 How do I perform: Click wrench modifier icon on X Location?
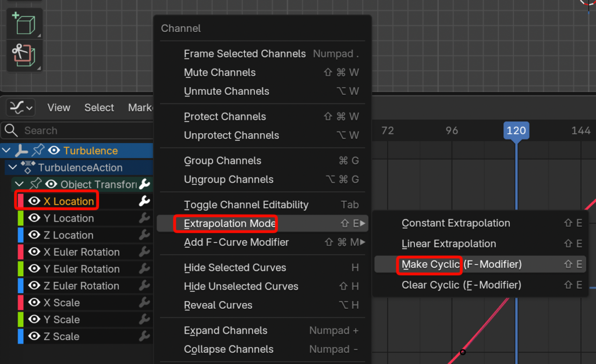click(x=144, y=201)
